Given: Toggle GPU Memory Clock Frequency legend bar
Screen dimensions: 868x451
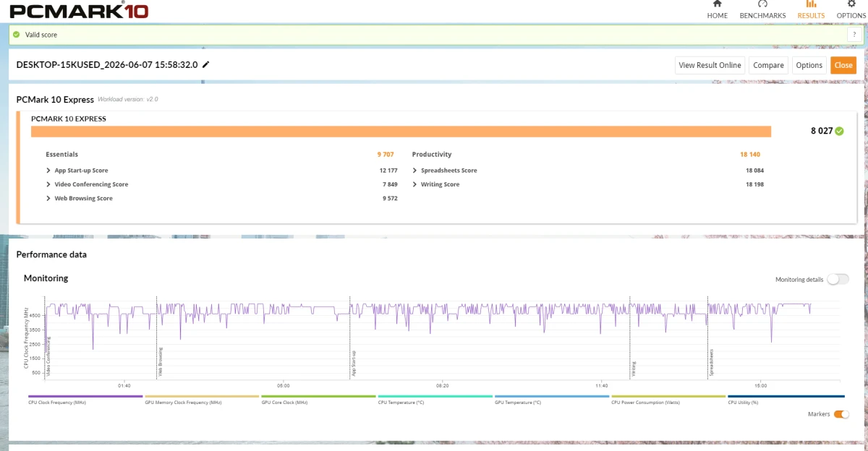Looking at the screenshot, I should pyautogui.click(x=202, y=396).
